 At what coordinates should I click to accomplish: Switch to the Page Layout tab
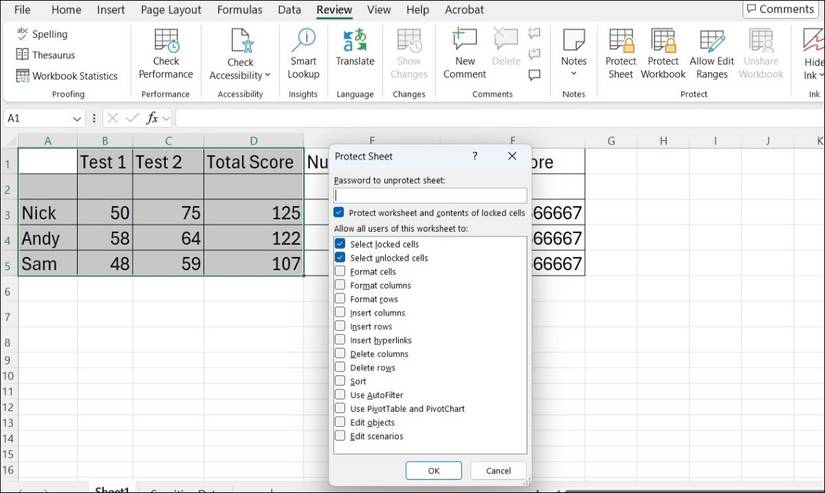[170, 9]
